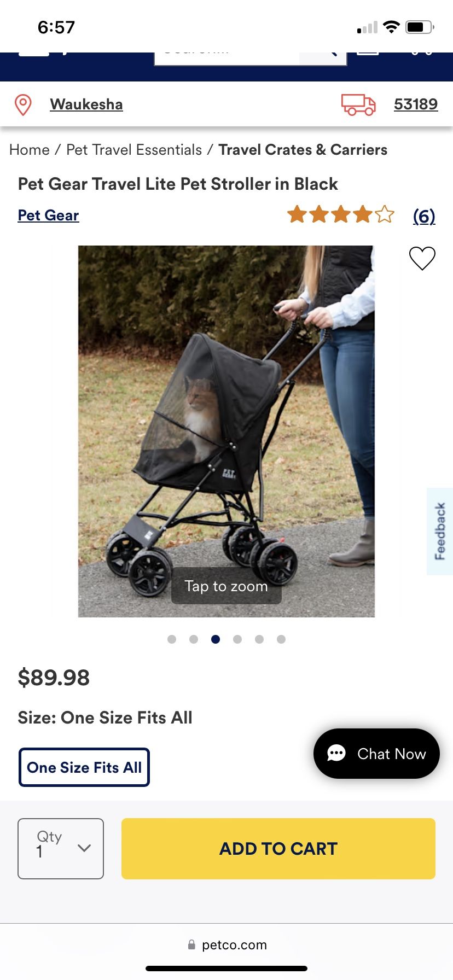This screenshot has width=453, height=980.
Task: Tap the red location pin icon
Action: [x=23, y=104]
